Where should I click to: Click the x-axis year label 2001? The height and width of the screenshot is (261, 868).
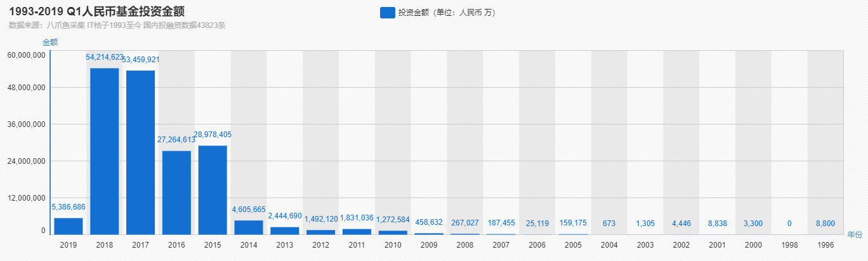718,244
